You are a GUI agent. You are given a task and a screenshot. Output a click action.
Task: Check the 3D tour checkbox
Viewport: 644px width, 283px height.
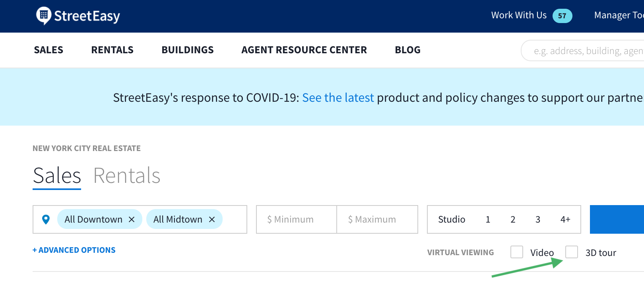(572, 252)
